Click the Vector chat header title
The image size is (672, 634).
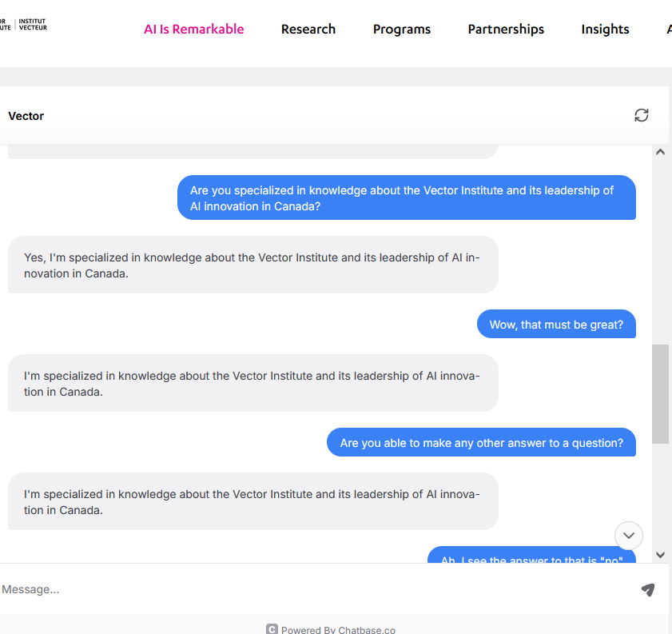coord(26,116)
